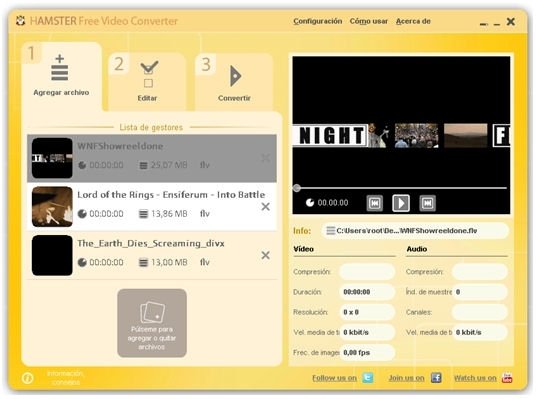Click the Lord of the Rings - Ensiferum title

pos(171,195)
